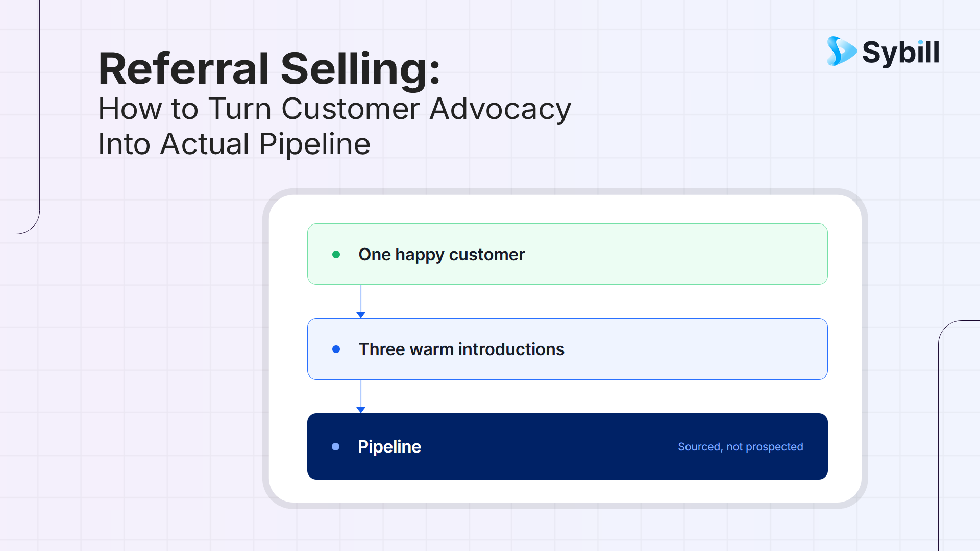The width and height of the screenshot is (980, 551).
Task: Click the Sybill brand name text
Action: pos(900,53)
